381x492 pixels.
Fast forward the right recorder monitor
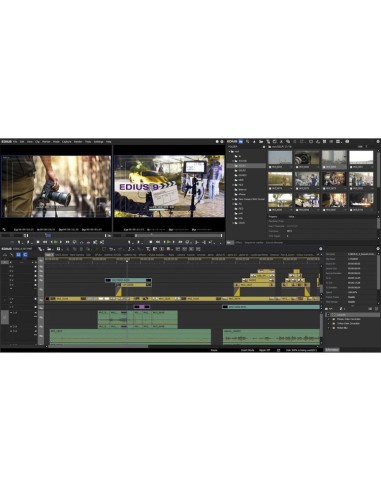tap(180, 242)
